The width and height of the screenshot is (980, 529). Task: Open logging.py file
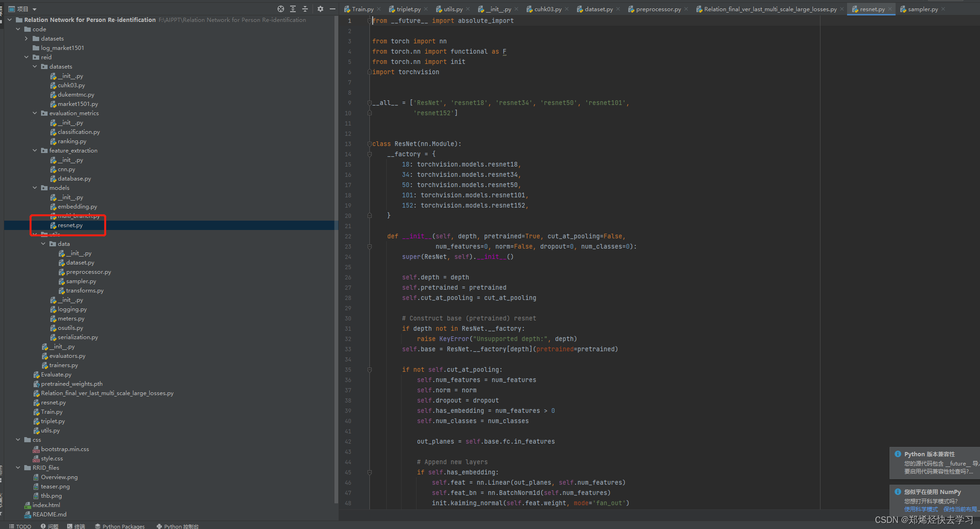coord(72,309)
